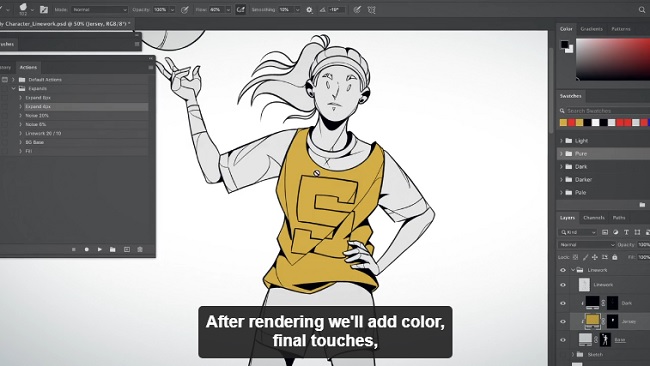Hide the Base layer
This screenshot has height=366, width=650.
(563, 340)
